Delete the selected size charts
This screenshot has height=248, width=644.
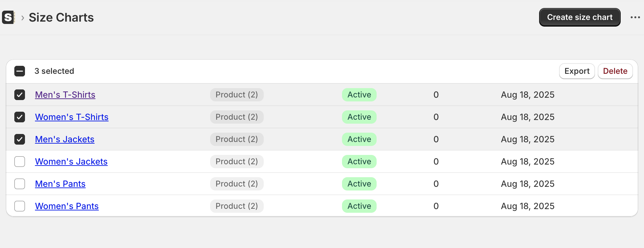(615, 71)
